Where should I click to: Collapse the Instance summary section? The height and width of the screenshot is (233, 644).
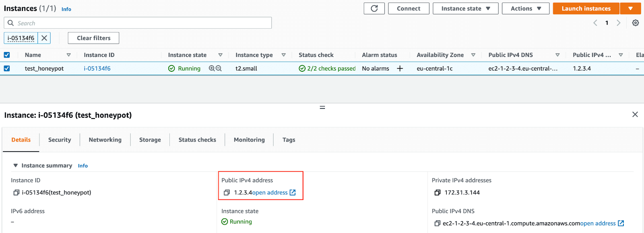point(16,166)
